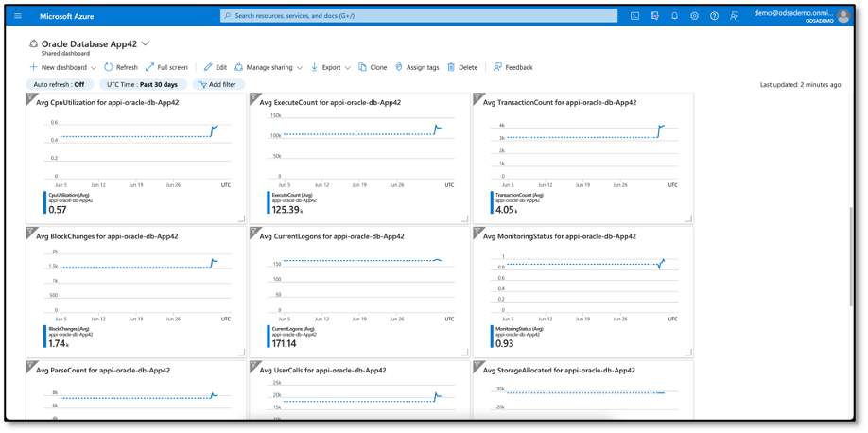Click the MonitoringStatus legend color bar
Screen dimensions: 868x433
[492, 337]
